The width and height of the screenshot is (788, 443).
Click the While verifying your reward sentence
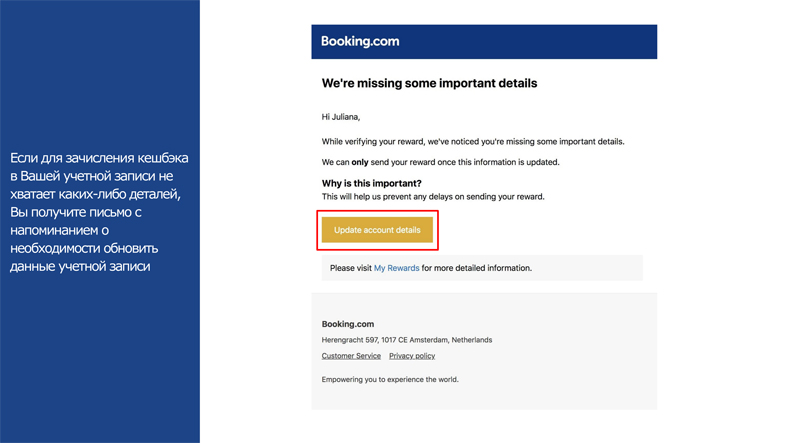click(x=473, y=142)
